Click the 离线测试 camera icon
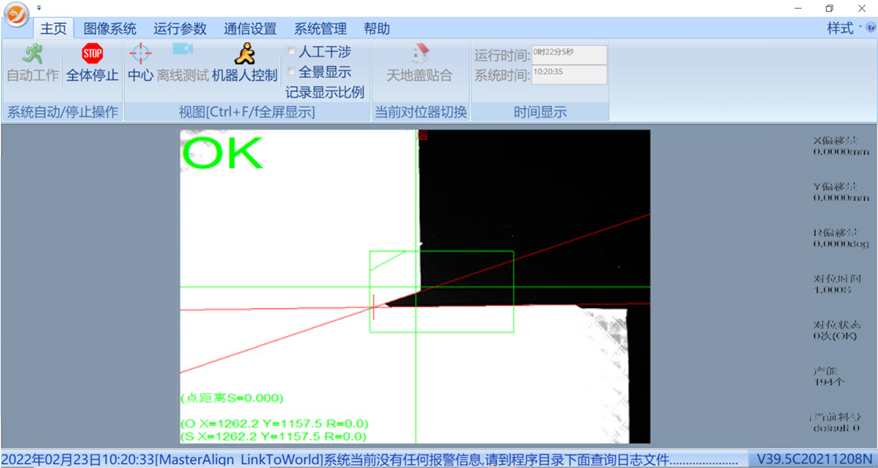This screenshot has height=468, width=878. [183, 50]
